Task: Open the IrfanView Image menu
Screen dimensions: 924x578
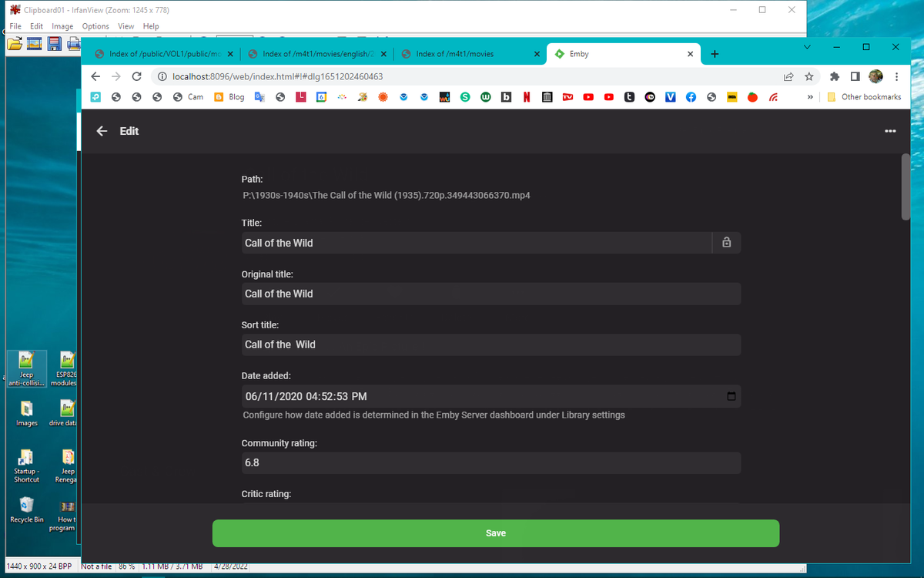Action: 62,25
